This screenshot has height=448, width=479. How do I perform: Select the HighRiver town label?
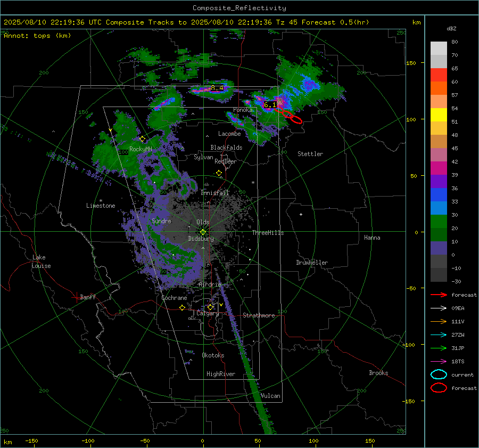221,374
